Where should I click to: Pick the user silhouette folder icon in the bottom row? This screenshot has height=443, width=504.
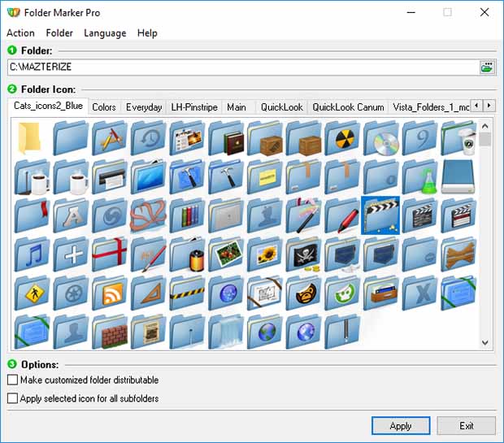point(70,332)
